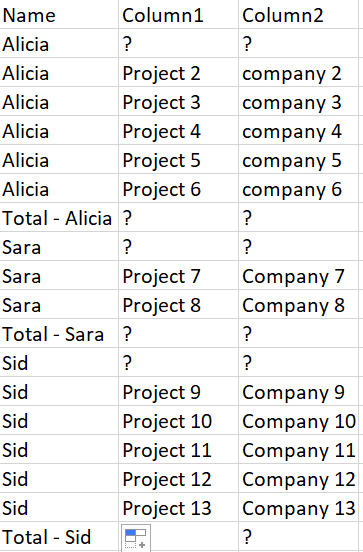Select the Project 7 cell

pyautogui.click(x=179, y=275)
